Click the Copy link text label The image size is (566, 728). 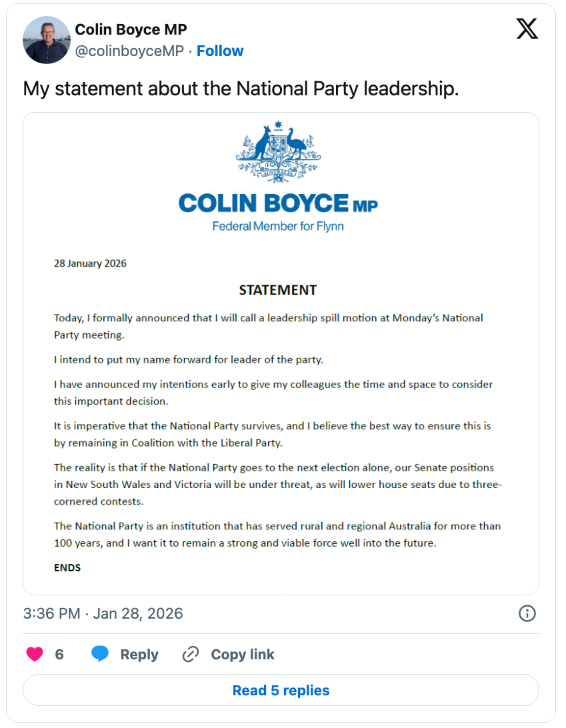coord(243,655)
